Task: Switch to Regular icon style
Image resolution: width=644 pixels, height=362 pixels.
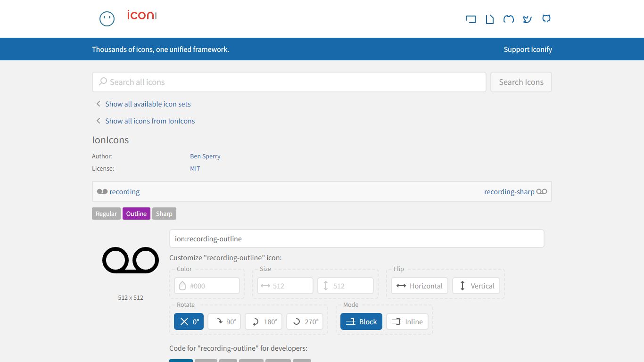Action: click(x=106, y=214)
